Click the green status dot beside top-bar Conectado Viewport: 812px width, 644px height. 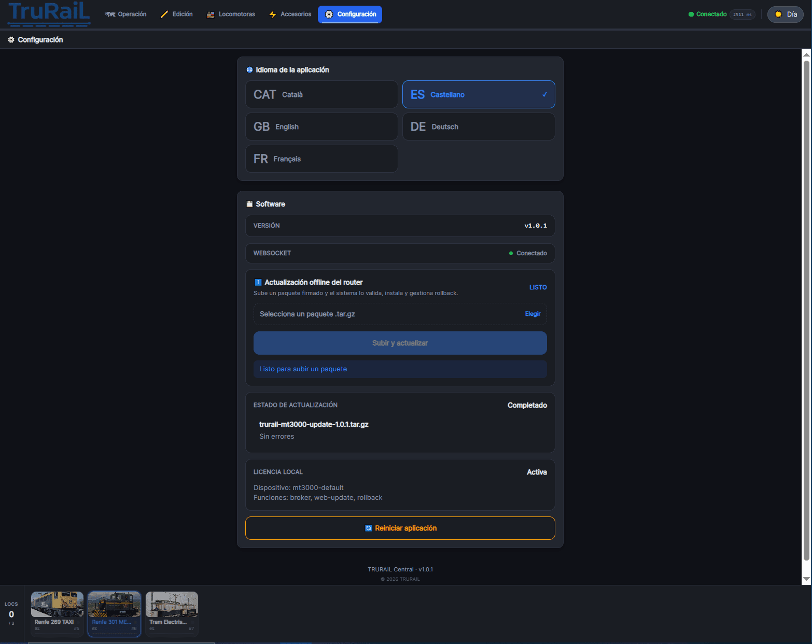click(x=691, y=15)
